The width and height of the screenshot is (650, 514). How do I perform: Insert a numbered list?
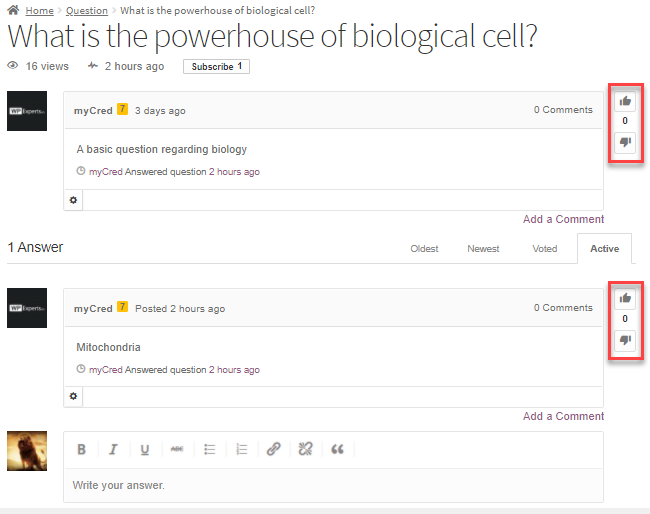(x=241, y=450)
